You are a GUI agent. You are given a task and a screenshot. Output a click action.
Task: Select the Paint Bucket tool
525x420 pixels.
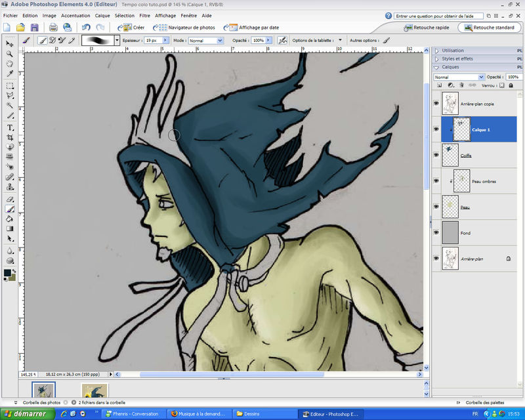click(x=10, y=219)
